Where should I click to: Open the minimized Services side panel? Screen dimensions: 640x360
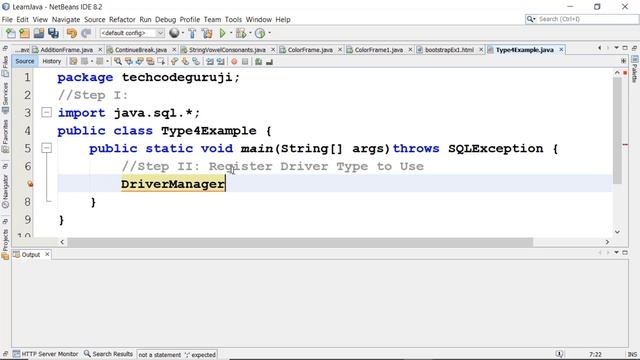[5, 98]
